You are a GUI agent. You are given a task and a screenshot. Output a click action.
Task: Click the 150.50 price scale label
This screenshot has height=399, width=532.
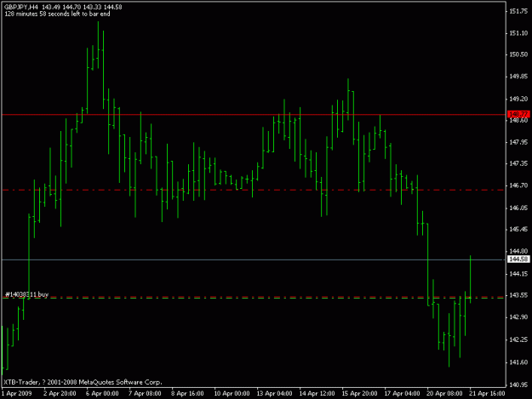[518, 54]
